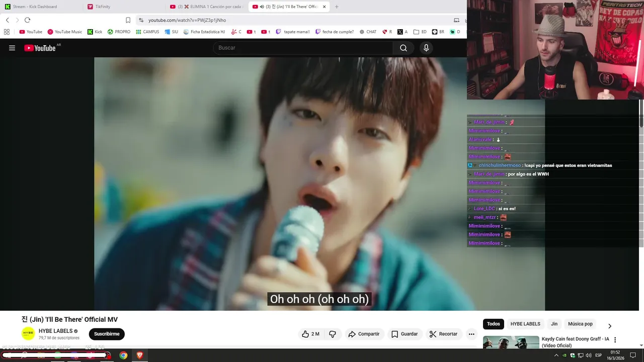Open the SIU bookmark

click(171, 32)
